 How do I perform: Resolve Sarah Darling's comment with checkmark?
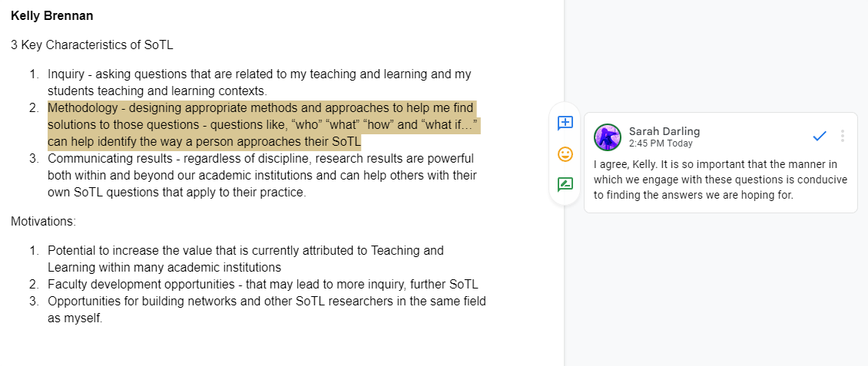coord(820,136)
